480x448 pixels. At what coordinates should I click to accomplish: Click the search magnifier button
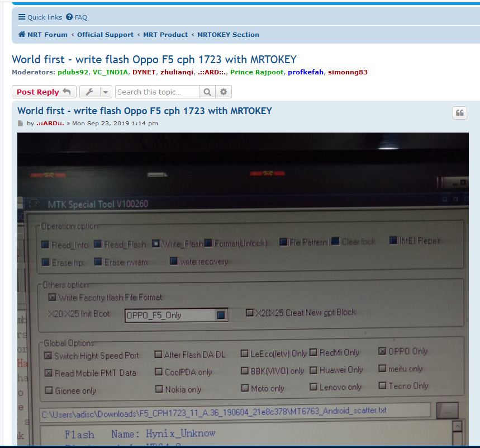tap(207, 92)
